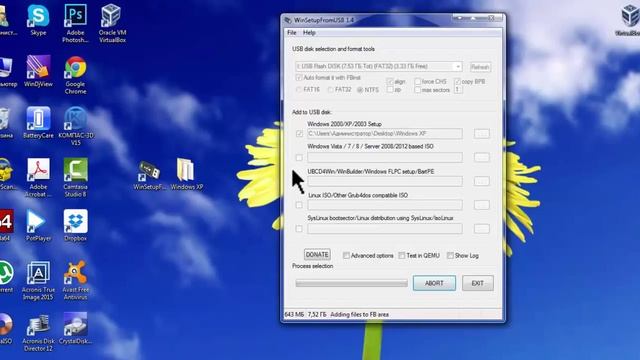The width and height of the screenshot is (640, 360).
Task: Toggle the Windows 2000/XP/2003 Setup checkbox
Action: point(299,133)
